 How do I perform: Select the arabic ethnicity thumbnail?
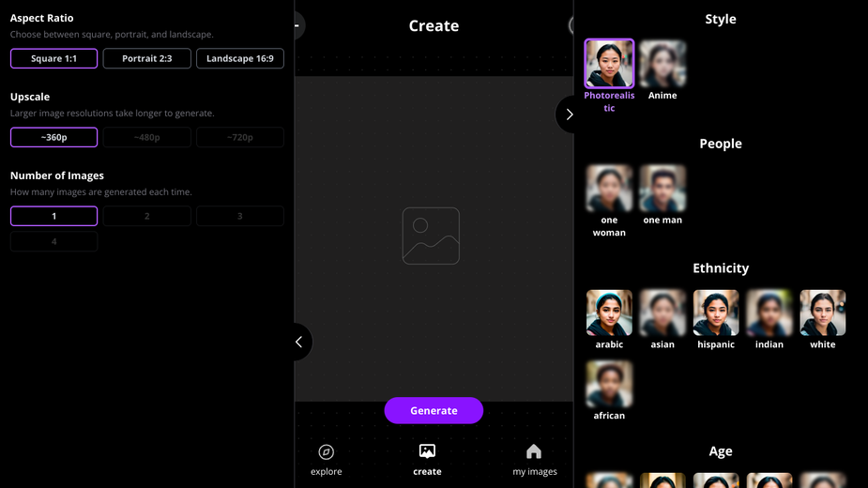point(609,313)
